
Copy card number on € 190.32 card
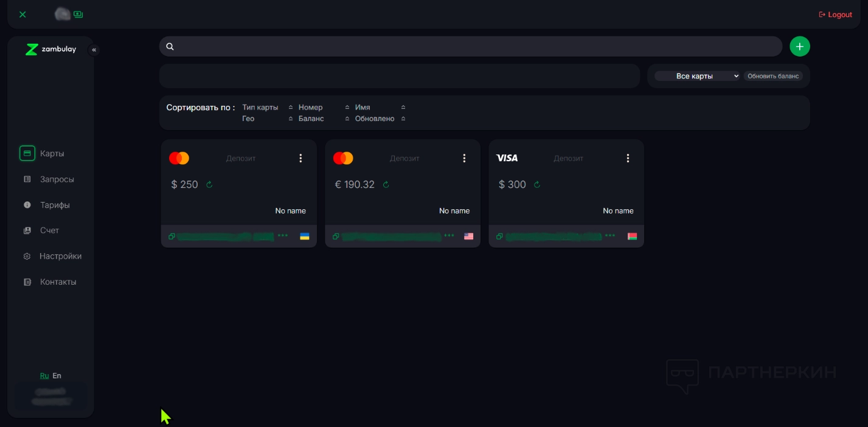point(336,236)
